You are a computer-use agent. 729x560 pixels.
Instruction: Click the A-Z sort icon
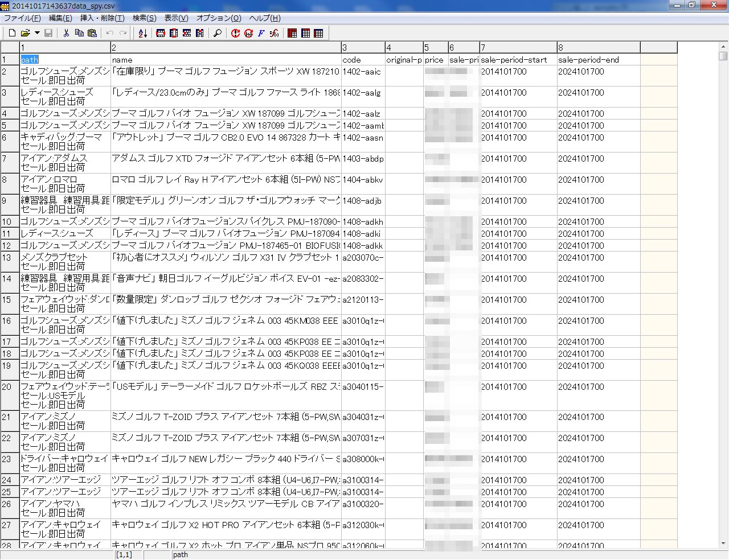click(x=142, y=34)
